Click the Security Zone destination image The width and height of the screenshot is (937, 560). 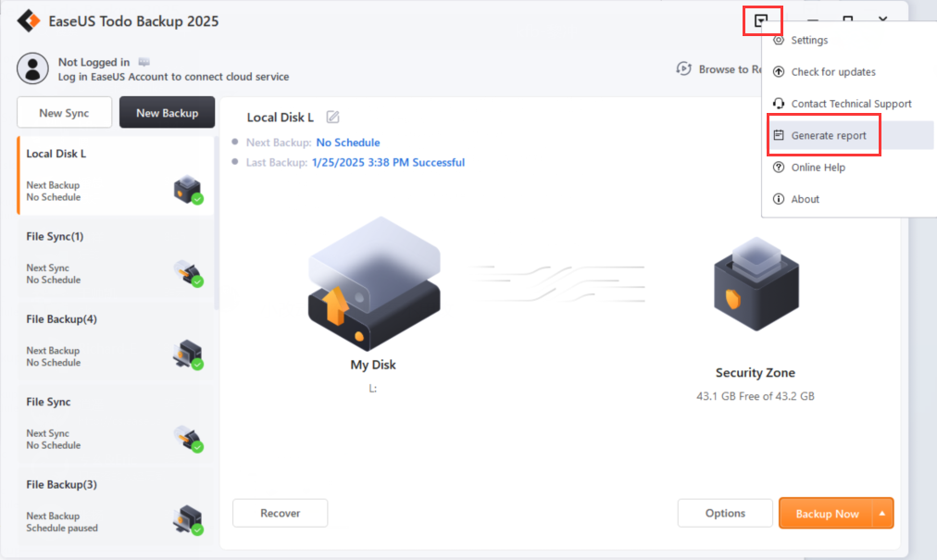[756, 284]
